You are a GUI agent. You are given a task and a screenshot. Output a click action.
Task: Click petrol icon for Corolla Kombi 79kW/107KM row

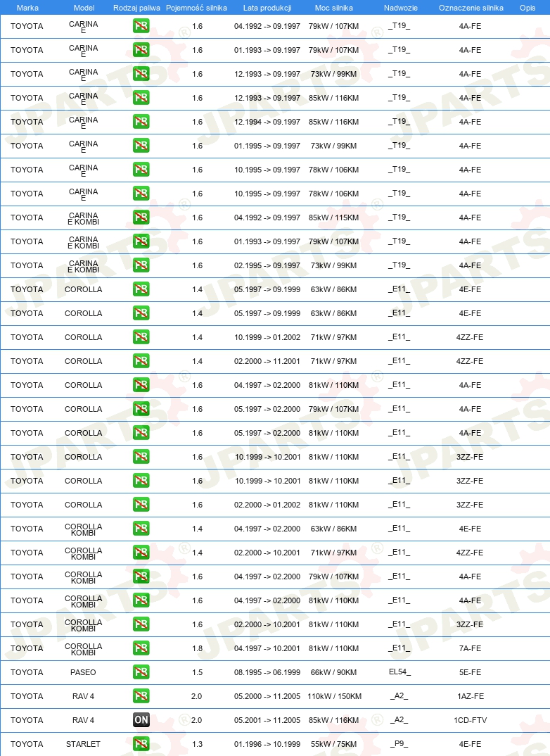click(x=141, y=577)
